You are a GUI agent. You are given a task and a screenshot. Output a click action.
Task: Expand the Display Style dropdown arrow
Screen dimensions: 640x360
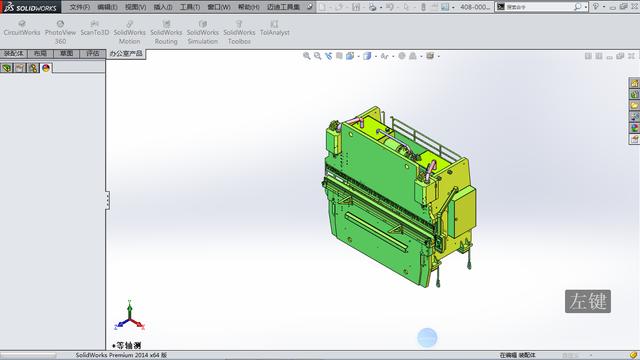click(x=376, y=56)
